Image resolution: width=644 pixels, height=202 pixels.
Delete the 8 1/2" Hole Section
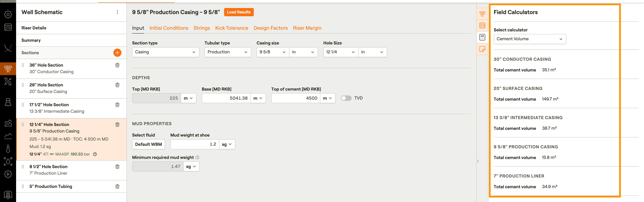pos(117,167)
